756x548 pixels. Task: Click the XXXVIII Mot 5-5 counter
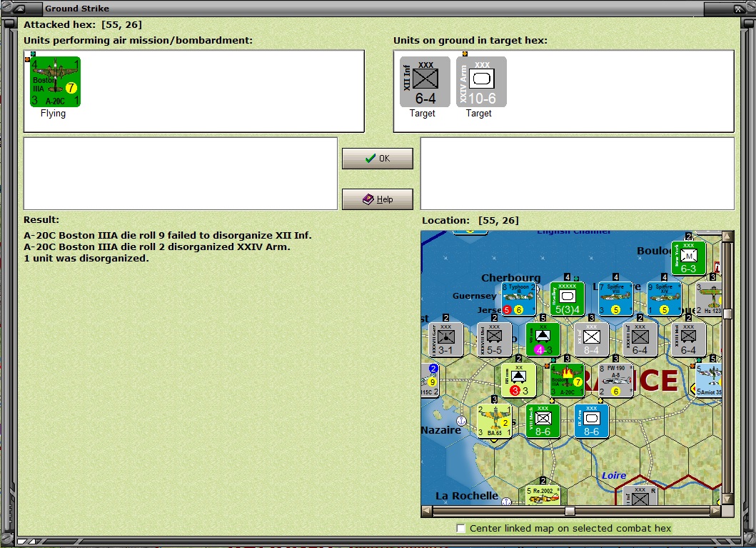[495, 339]
